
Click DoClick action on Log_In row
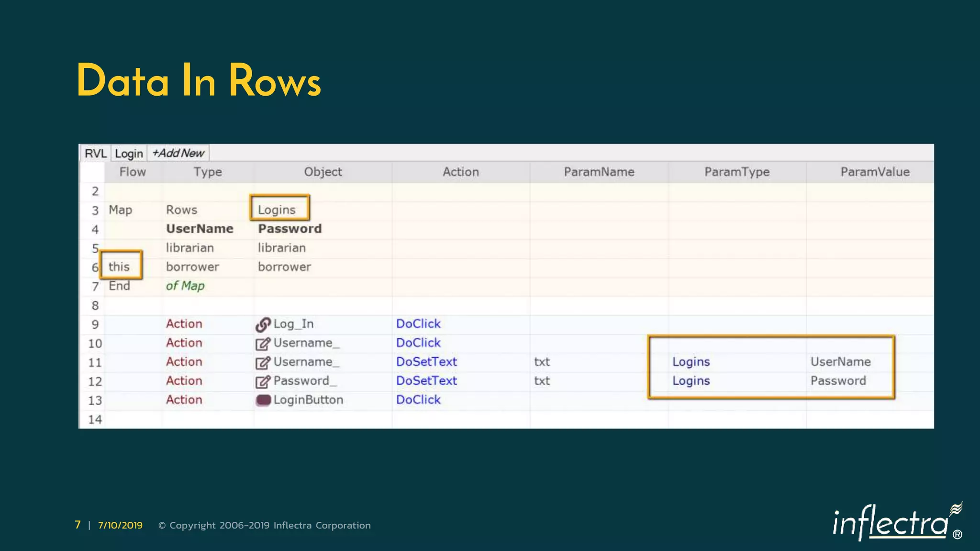[x=418, y=324]
